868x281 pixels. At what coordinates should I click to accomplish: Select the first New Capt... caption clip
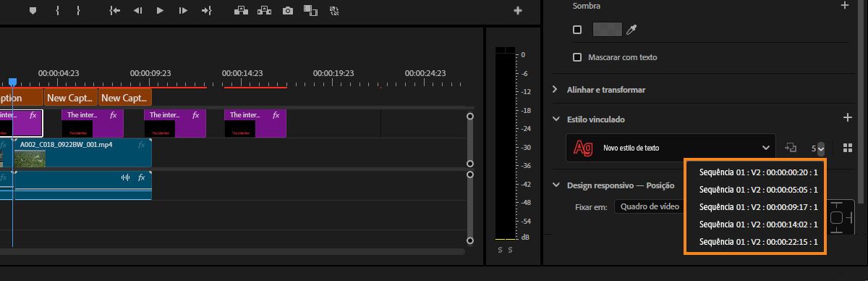point(70,98)
